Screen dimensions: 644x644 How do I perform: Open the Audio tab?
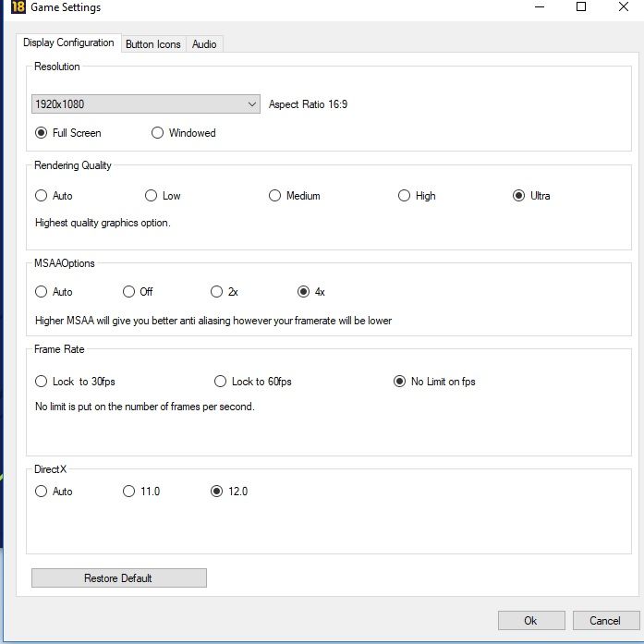[204, 44]
